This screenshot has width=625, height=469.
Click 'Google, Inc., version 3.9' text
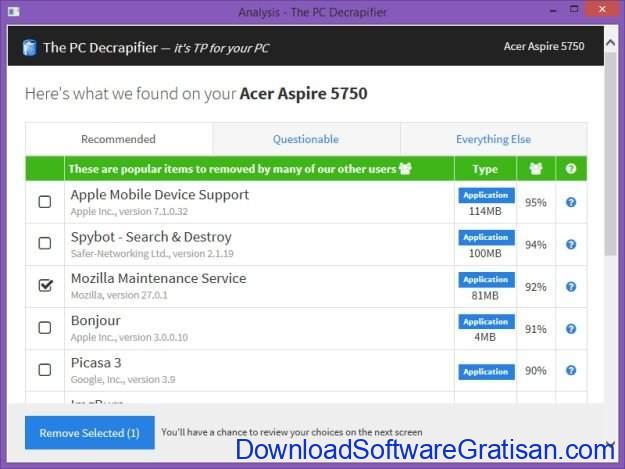click(123, 380)
